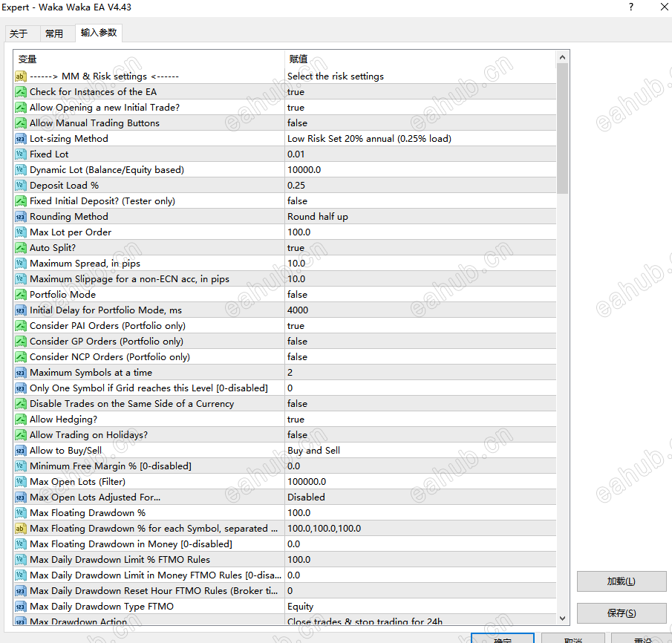Click the icon beside Consider PAI Orders
The image size is (672, 643).
click(21, 326)
